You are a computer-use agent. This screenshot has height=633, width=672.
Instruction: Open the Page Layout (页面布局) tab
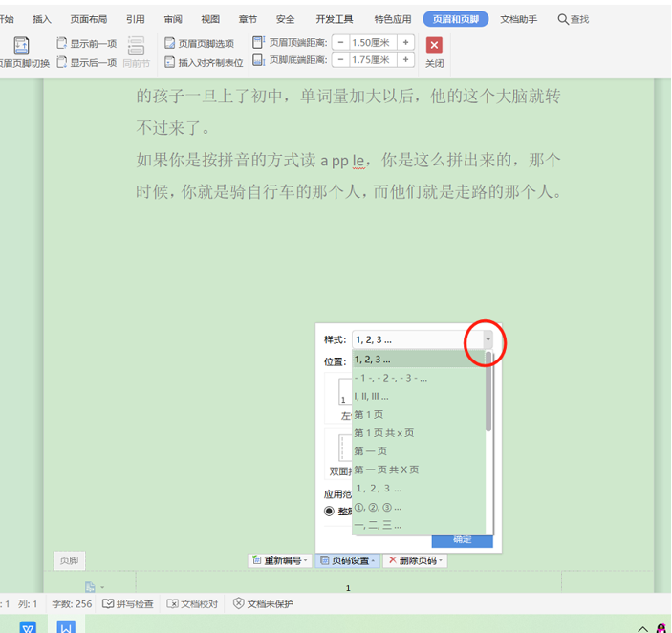click(x=89, y=19)
